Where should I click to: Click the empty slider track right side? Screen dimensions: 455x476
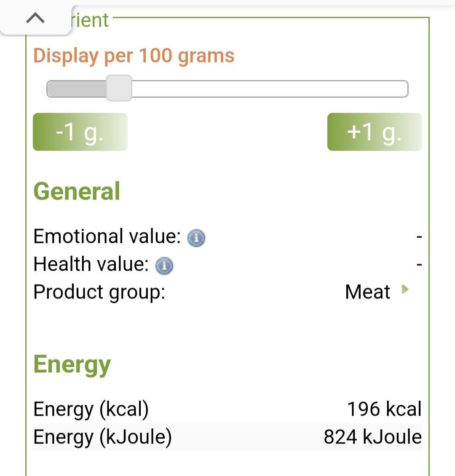[270, 89]
